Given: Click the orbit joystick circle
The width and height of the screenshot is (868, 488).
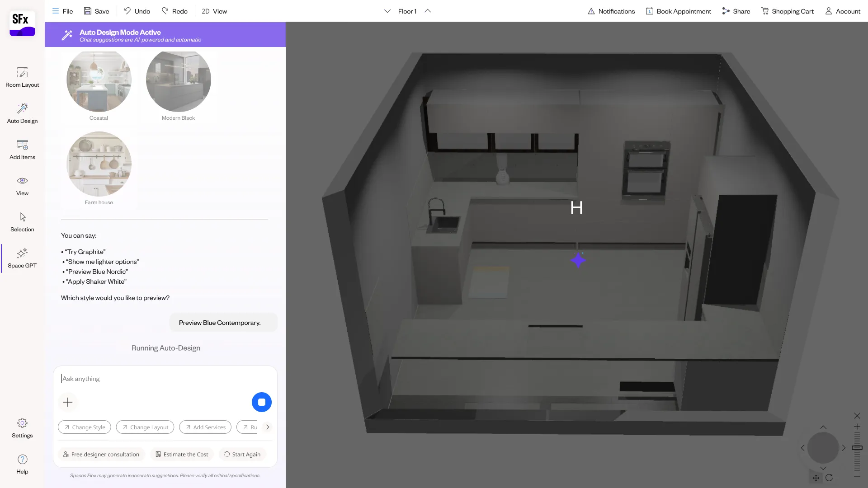Looking at the screenshot, I should coord(823,448).
